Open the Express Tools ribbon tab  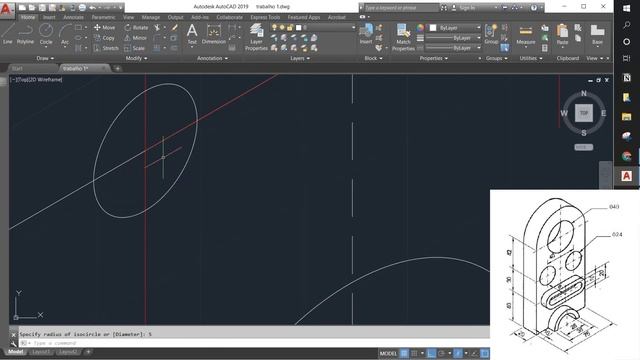[265, 17]
